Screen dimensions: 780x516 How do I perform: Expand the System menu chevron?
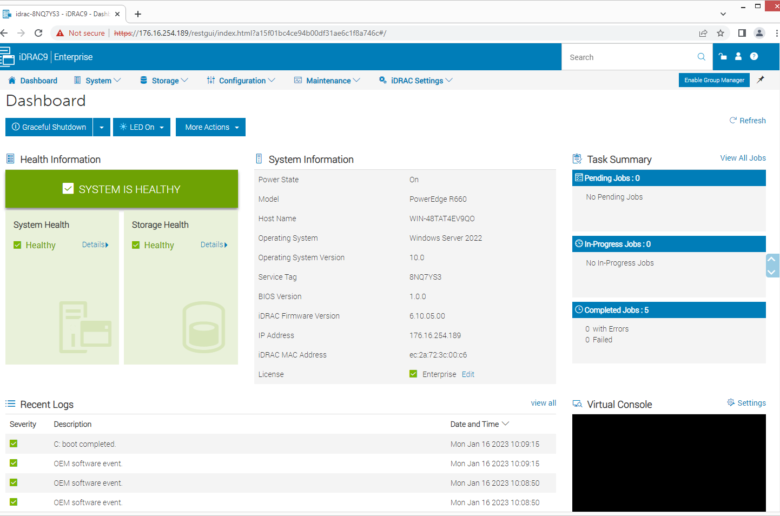[117, 80]
